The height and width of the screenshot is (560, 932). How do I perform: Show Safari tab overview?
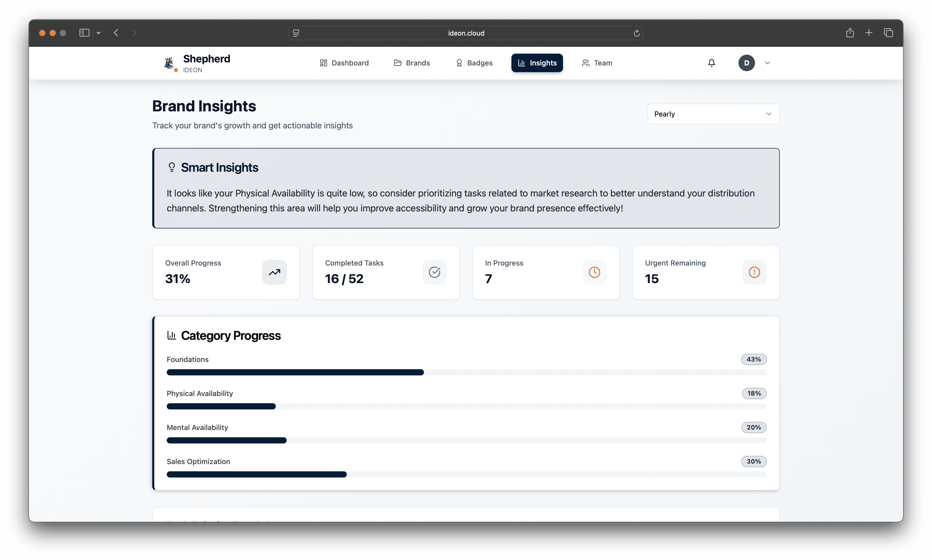tap(888, 33)
